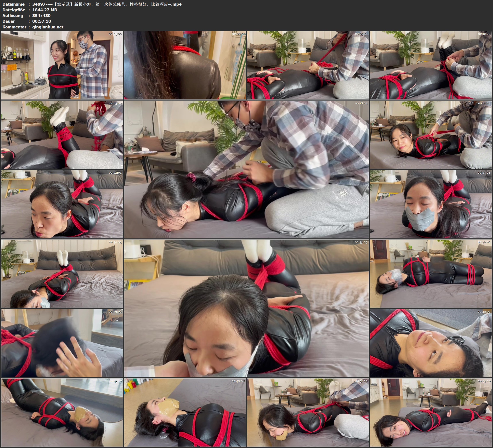
Task: Select the 00:51:09 thumbnail
Action: coord(308,412)
